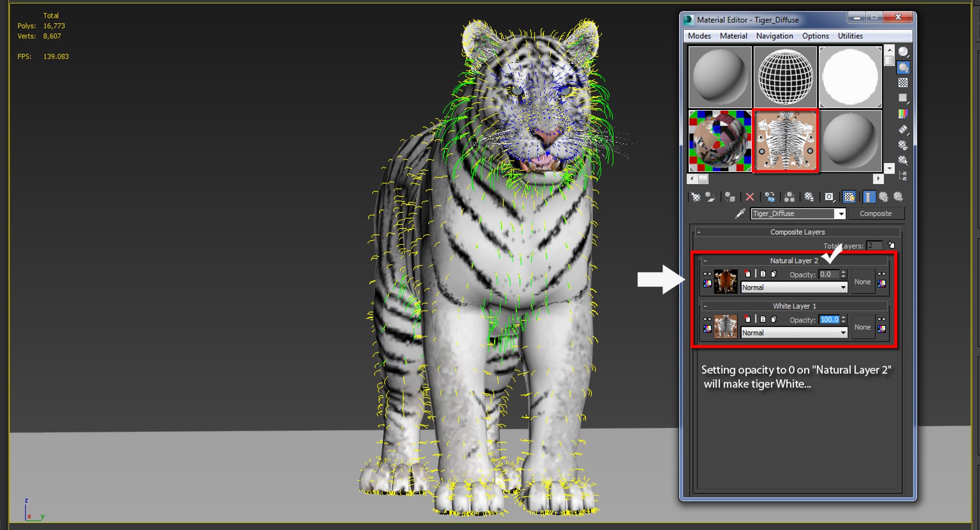Click the Opacity spinner up arrow on Natural Layer 2
This screenshot has width=980, height=530.
(843, 272)
